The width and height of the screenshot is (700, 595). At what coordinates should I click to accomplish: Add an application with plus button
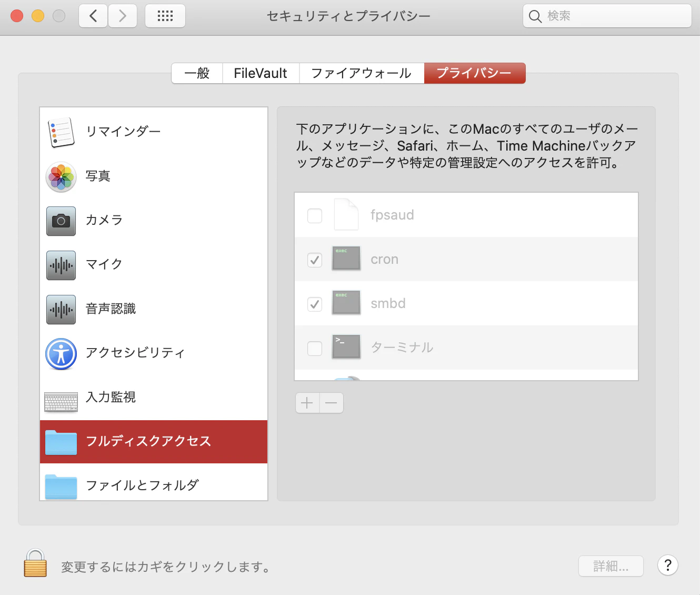[x=307, y=403]
